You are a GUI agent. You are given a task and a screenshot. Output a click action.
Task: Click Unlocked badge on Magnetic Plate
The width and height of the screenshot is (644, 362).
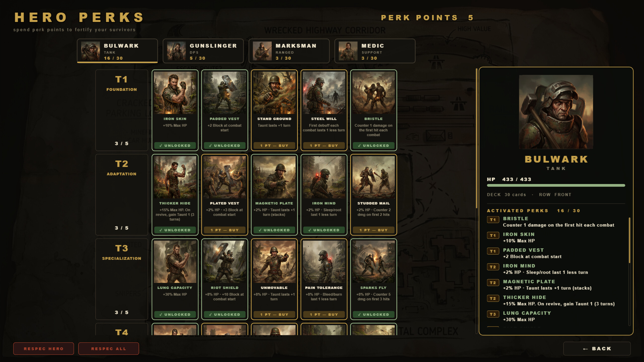coord(274,230)
